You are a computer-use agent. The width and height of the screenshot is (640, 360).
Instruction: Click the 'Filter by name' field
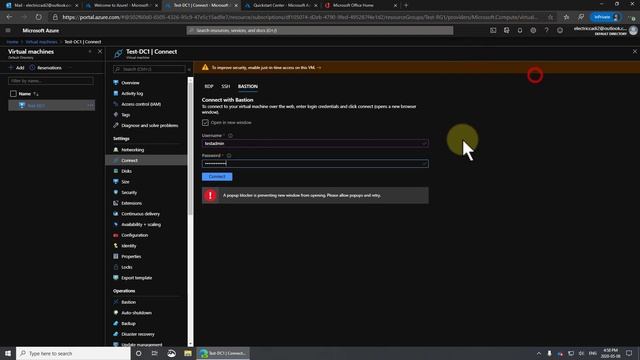[x=51, y=81]
